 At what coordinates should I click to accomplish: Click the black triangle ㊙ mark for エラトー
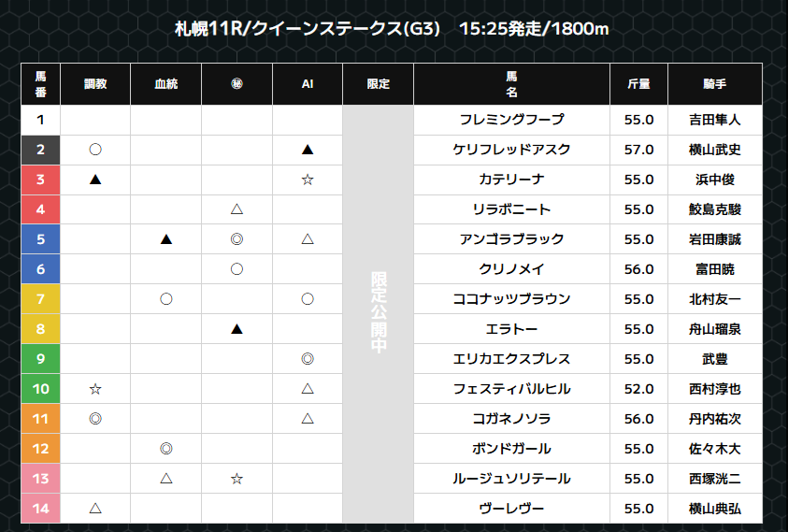coord(236,329)
